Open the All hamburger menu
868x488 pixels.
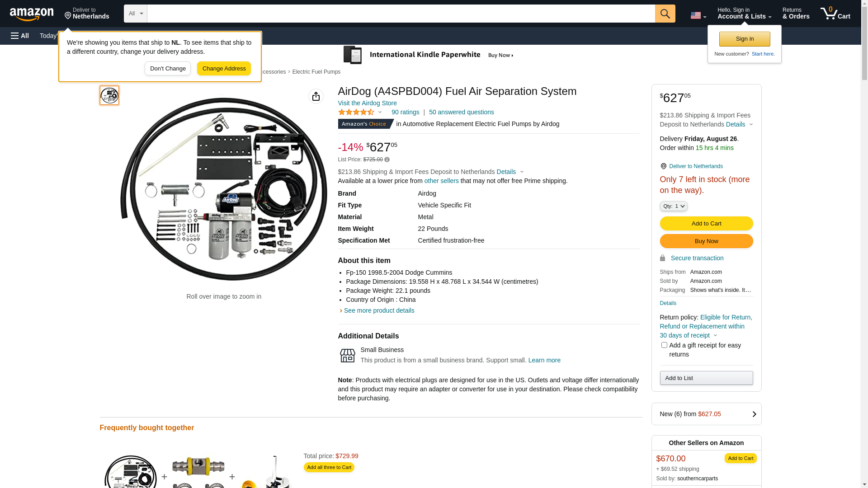[20, 36]
